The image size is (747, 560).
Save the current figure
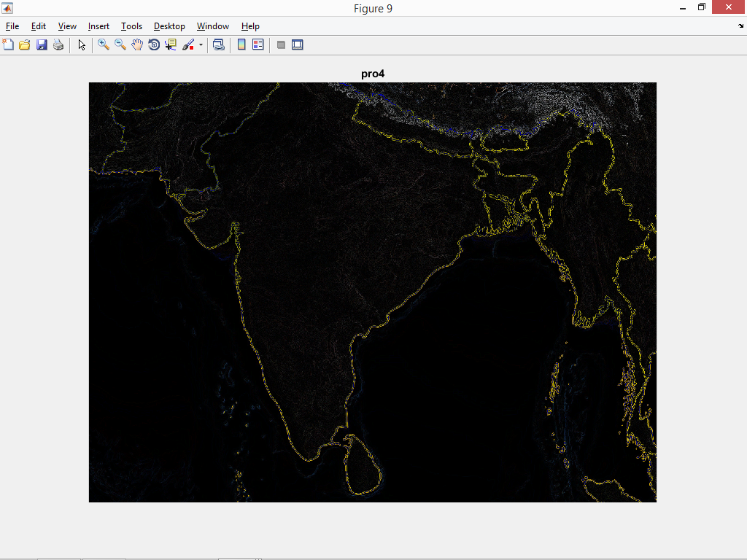pos(42,44)
